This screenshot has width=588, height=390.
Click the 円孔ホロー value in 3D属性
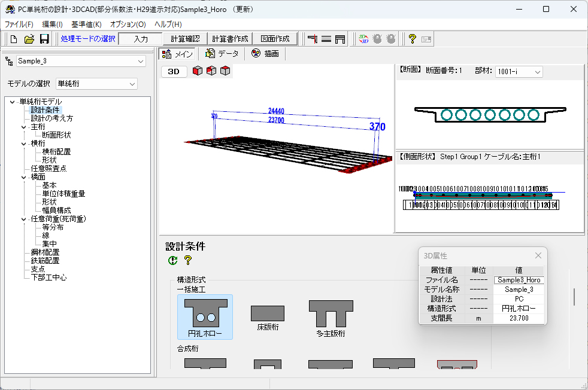click(519, 309)
